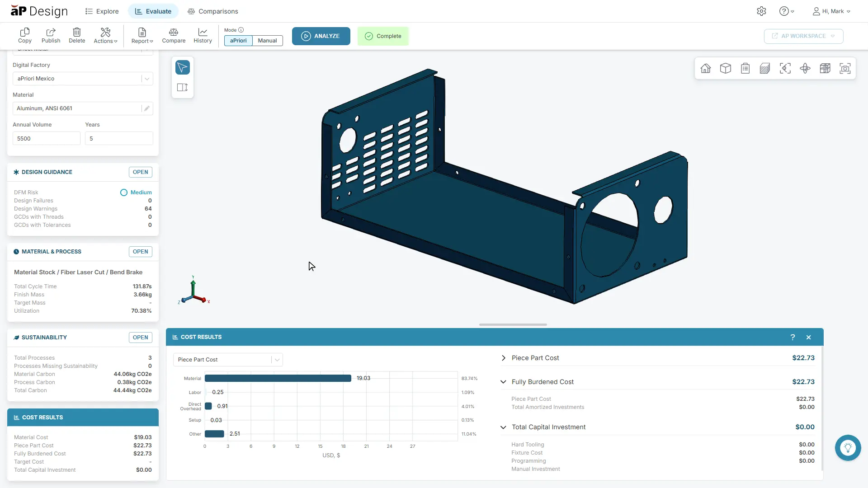Toggle the Complete status button
Viewport: 868px width, 488px height.
click(383, 36)
